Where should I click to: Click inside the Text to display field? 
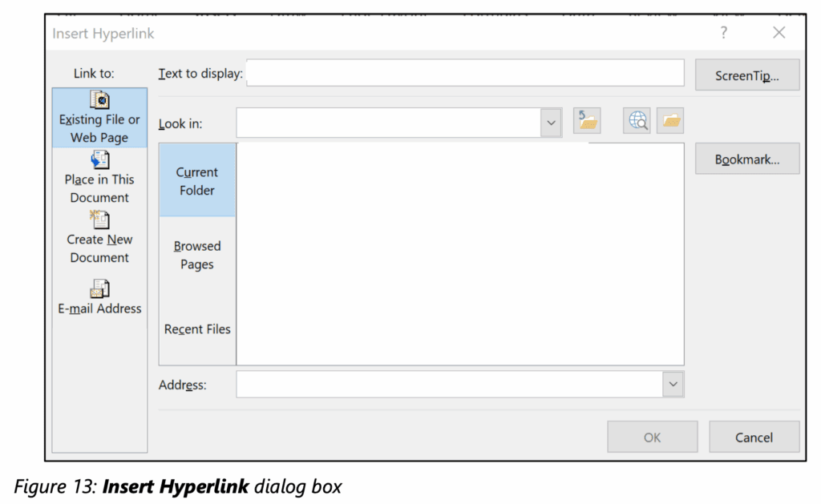pyautogui.click(x=465, y=73)
